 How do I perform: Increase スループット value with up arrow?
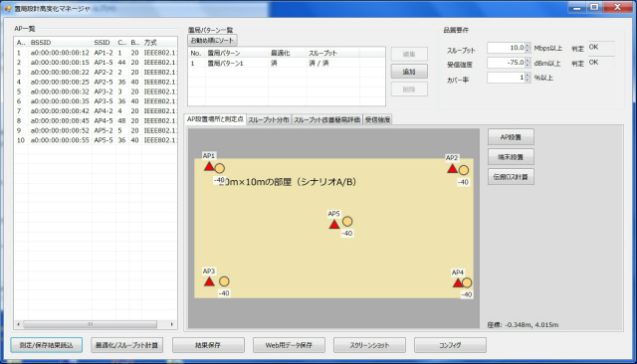click(x=528, y=46)
